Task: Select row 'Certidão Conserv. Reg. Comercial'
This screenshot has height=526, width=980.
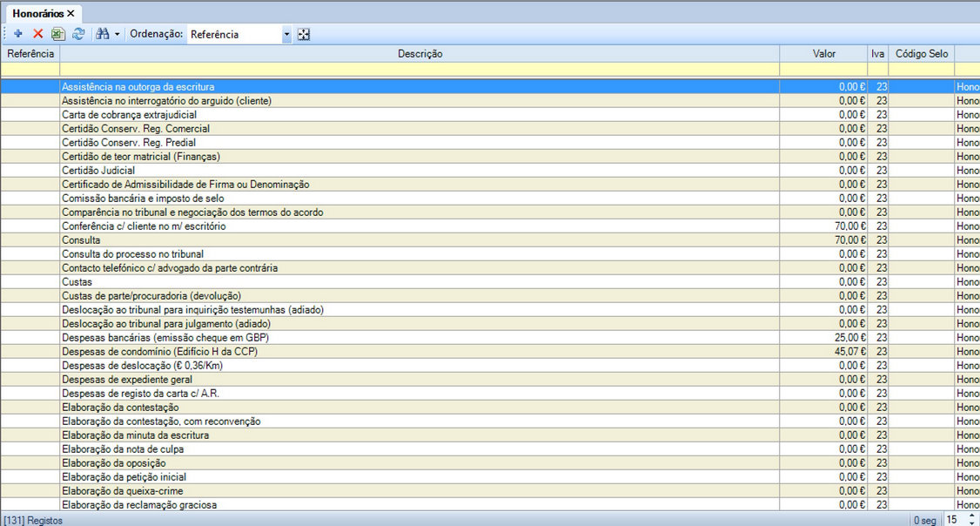Action: tap(490, 128)
